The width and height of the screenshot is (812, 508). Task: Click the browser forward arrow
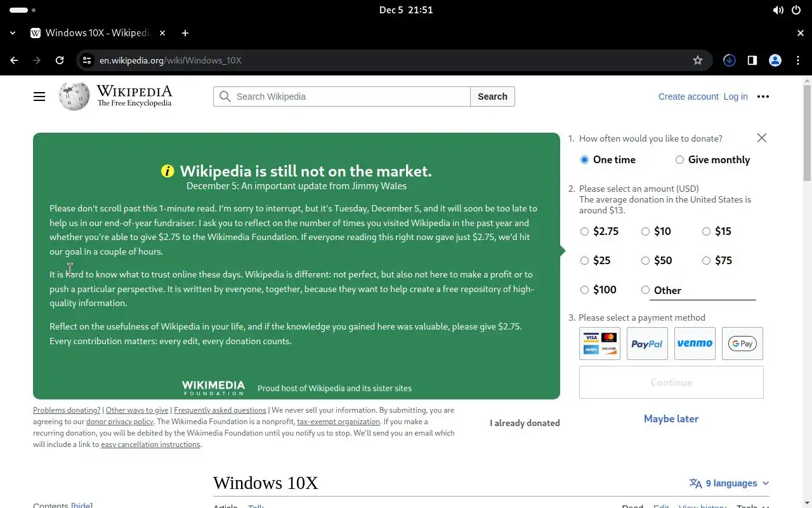tap(37, 60)
